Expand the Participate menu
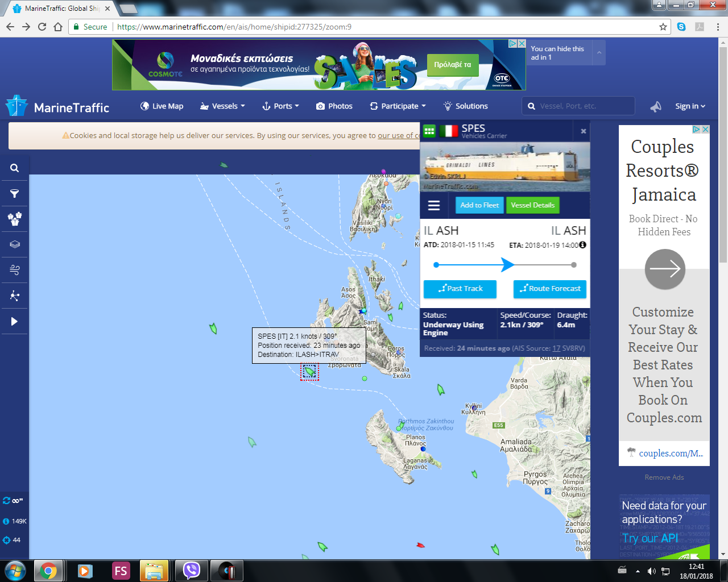Image resolution: width=728 pixels, height=582 pixels. pyautogui.click(x=398, y=106)
